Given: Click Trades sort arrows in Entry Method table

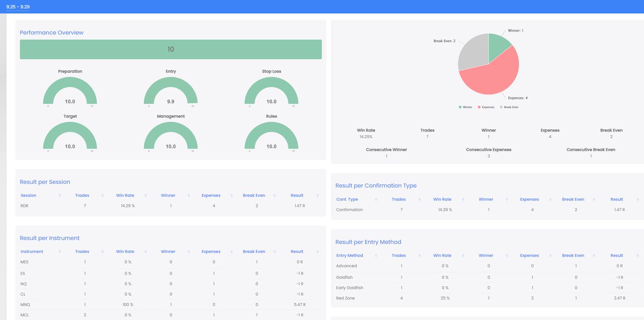Looking at the screenshot, I should pyautogui.click(x=419, y=256).
